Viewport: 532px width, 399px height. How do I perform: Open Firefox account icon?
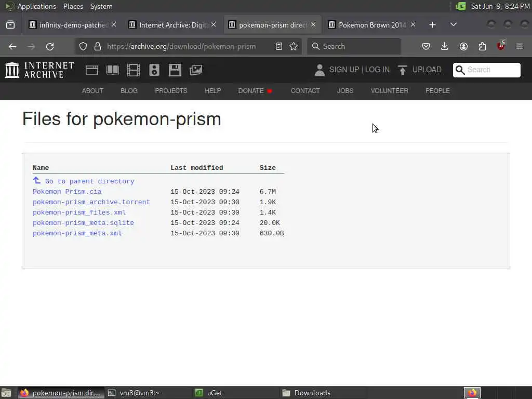(x=463, y=46)
